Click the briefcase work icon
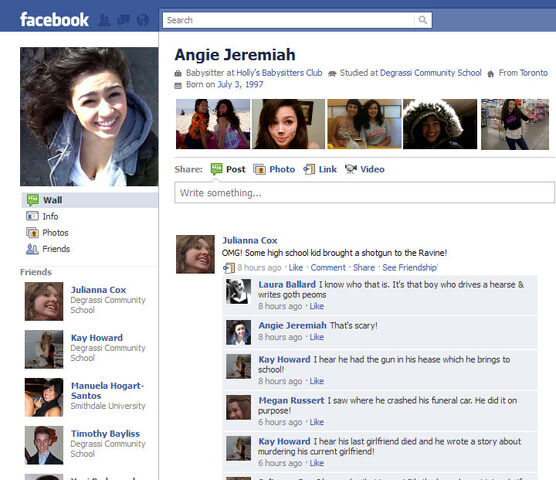 coord(178,73)
